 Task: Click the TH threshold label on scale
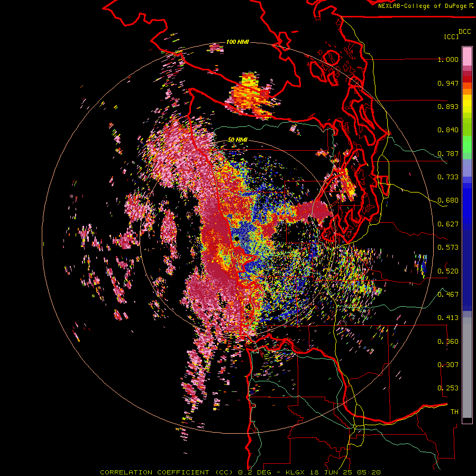pyautogui.click(x=454, y=411)
